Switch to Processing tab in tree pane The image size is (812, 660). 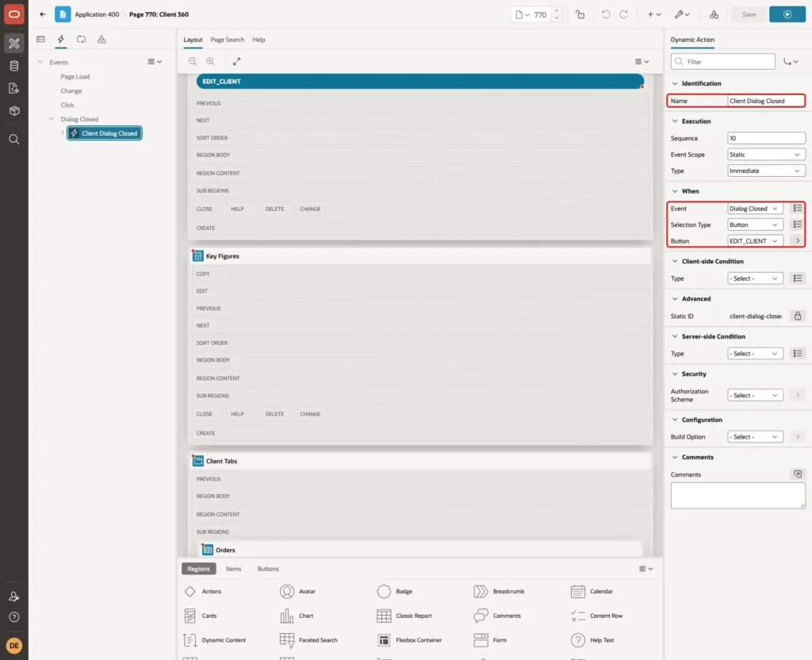click(82, 40)
